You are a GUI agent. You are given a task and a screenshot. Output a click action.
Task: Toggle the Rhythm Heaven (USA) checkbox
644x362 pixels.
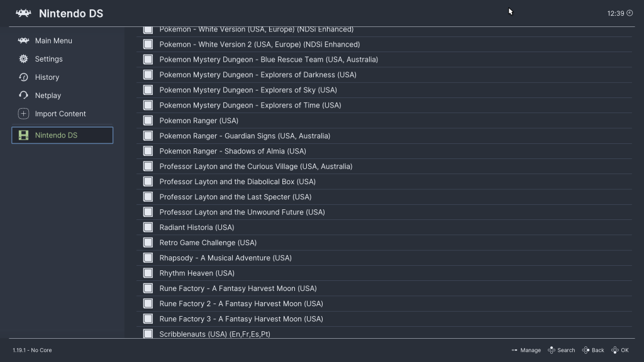(148, 273)
